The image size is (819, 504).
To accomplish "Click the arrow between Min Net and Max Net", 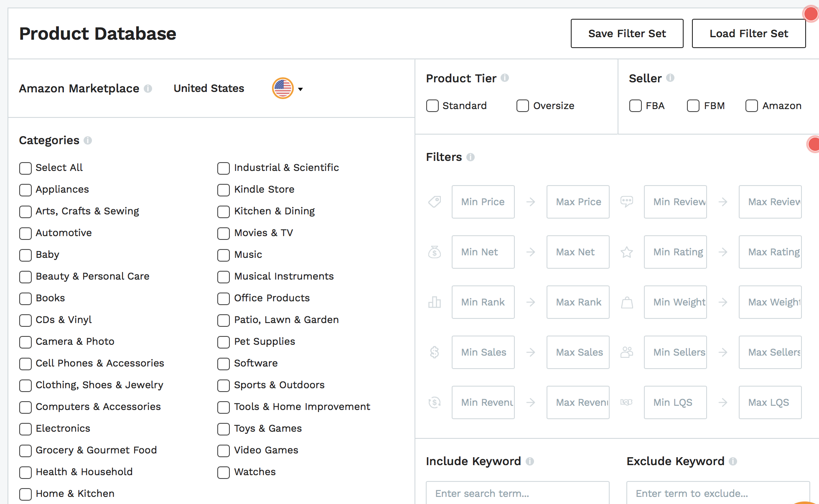I will (531, 252).
